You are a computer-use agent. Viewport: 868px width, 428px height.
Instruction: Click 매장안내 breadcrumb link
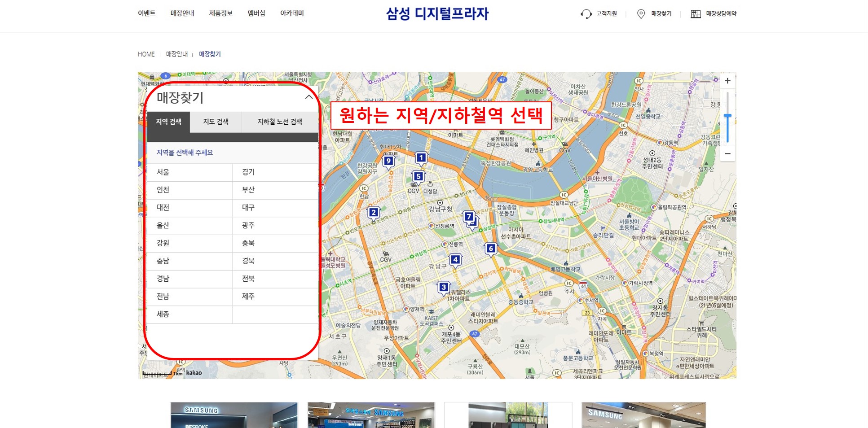pos(176,54)
